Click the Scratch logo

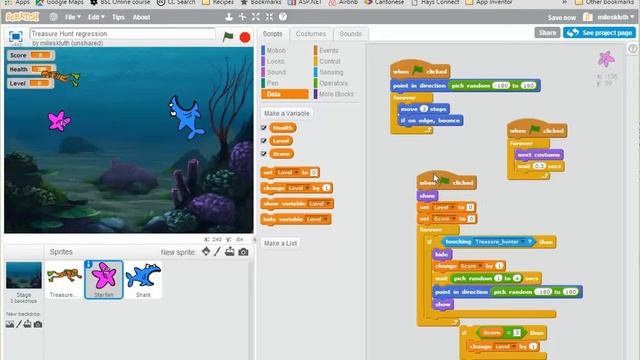click(22, 17)
